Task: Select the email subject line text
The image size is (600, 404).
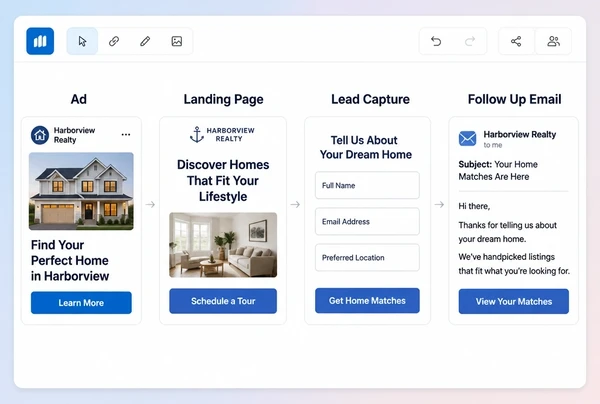Action: click(498, 171)
